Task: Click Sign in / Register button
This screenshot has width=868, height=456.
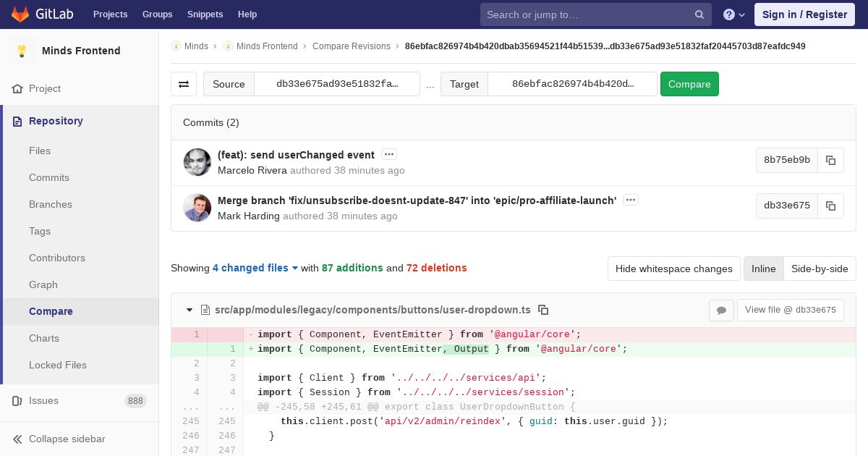Action: (x=804, y=14)
